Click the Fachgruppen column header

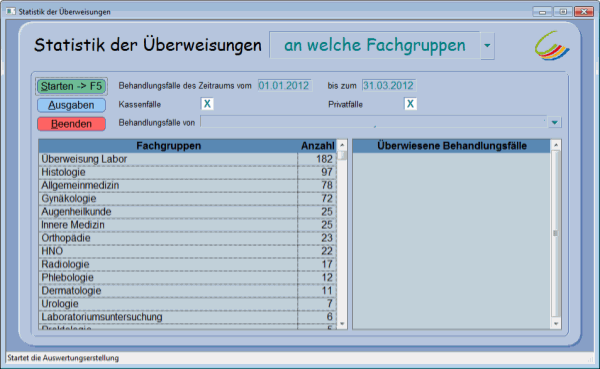[x=168, y=146]
